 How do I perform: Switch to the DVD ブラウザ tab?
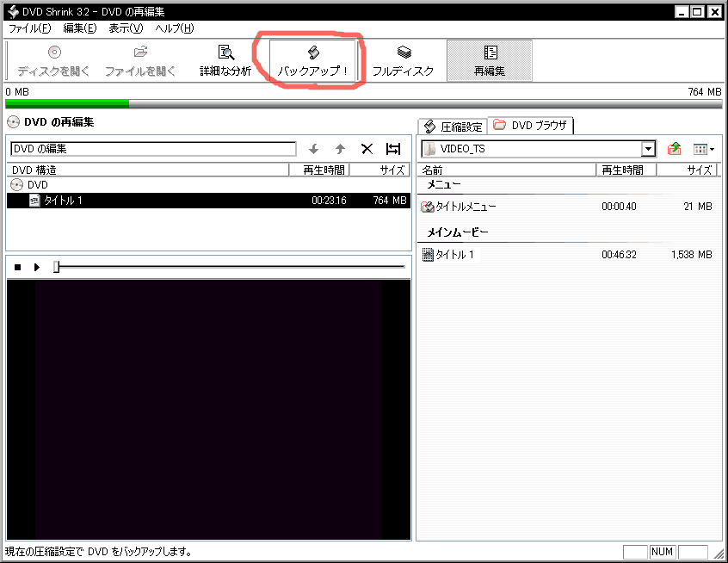(530, 126)
